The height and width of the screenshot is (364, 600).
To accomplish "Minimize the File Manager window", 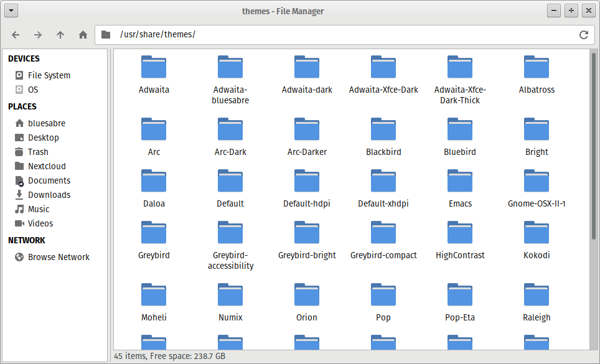I will point(554,11).
